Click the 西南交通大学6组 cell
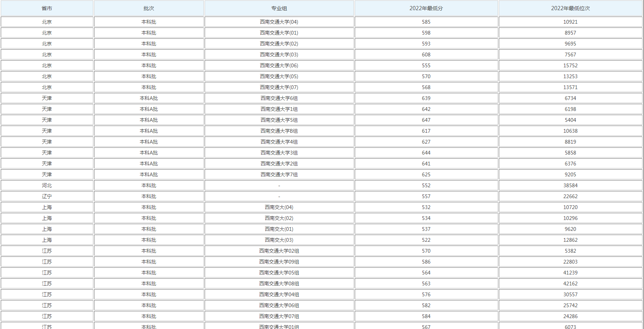644x329 pixels. (279, 98)
